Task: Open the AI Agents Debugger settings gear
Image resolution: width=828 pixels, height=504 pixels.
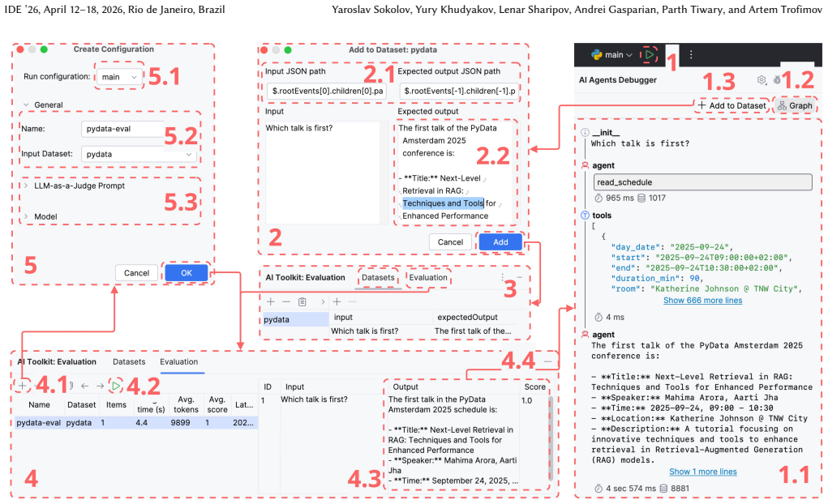Action: coord(761,79)
